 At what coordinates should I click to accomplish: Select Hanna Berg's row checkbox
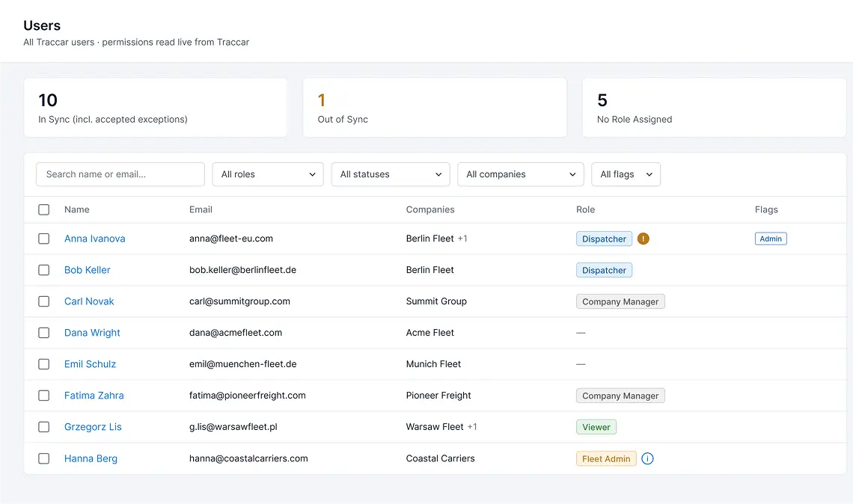[x=44, y=458]
